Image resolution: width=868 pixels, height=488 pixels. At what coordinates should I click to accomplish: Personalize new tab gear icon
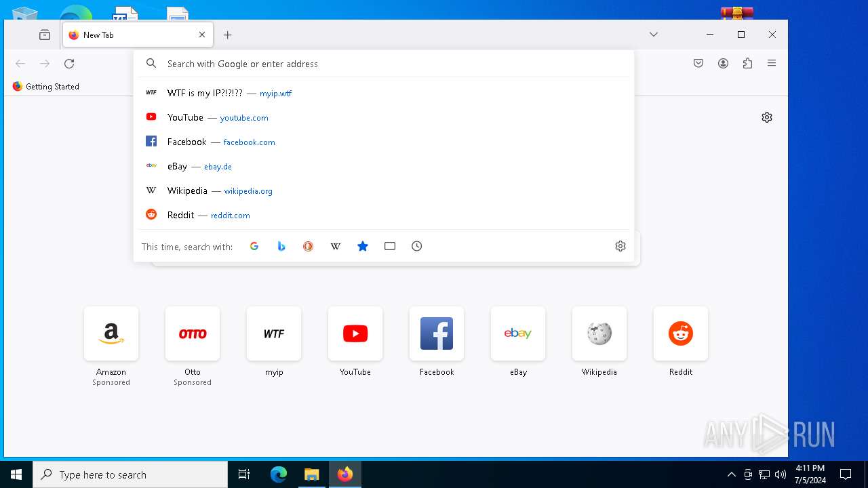tap(767, 117)
